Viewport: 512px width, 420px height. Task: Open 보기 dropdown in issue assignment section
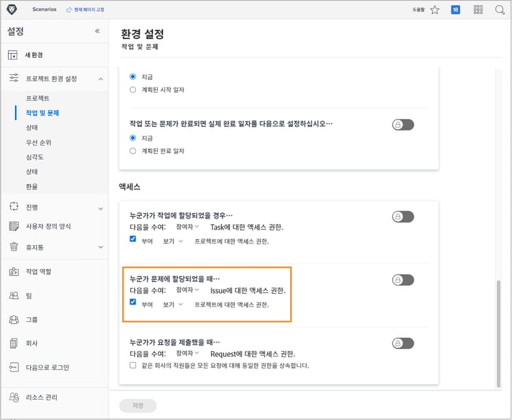[x=173, y=305]
